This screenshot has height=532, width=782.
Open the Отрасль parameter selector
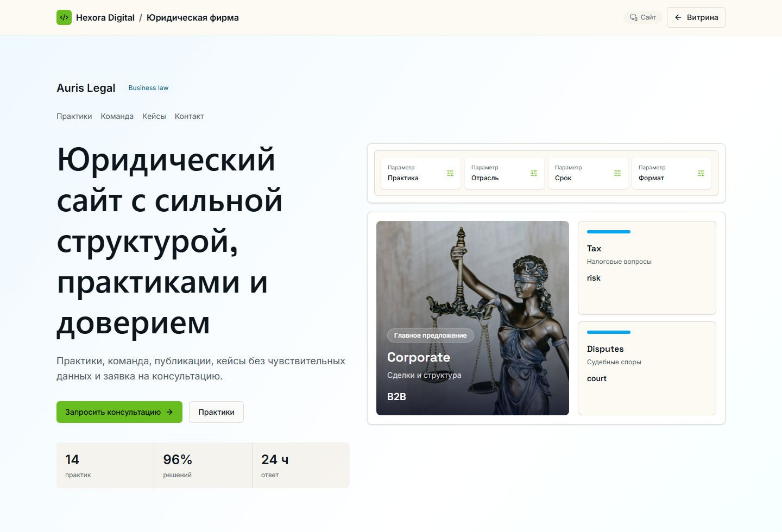coord(504,173)
